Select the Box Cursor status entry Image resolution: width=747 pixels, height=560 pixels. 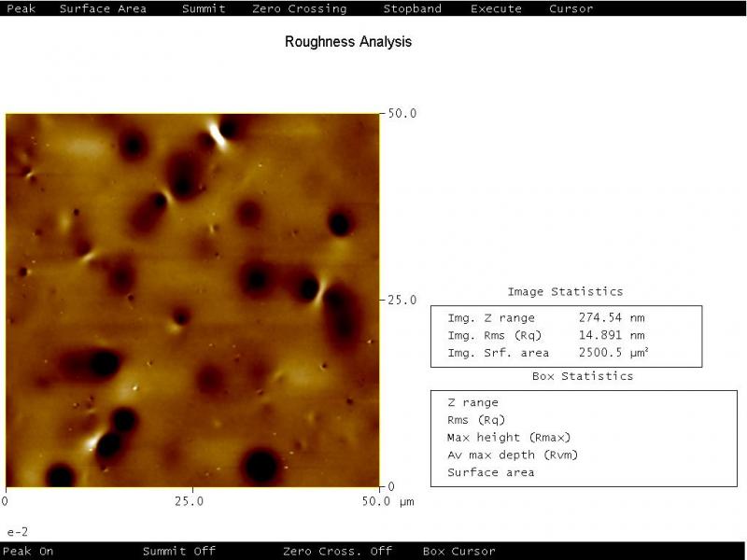click(x=458, y=552)
